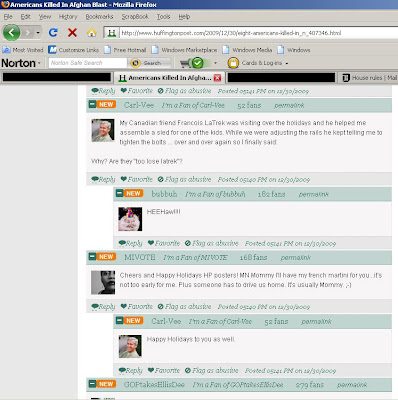Expand the Cards & Log-ins dropdown arrow

coord(286,63)
